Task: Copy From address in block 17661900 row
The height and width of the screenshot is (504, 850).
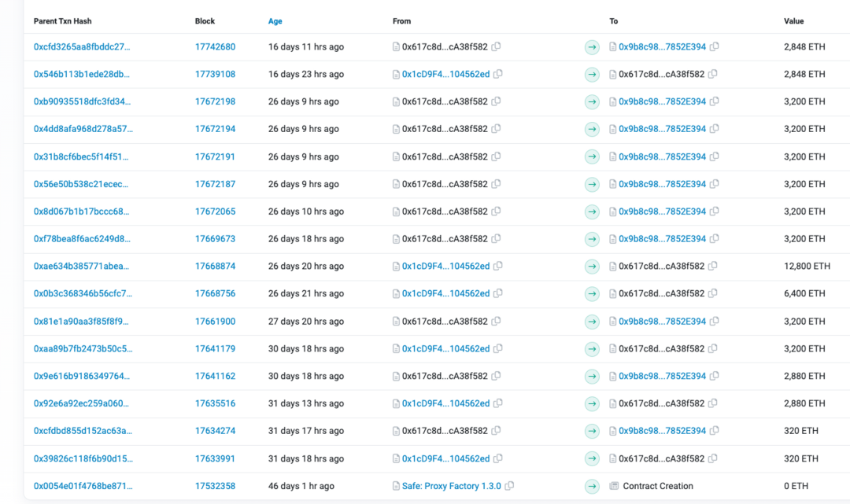Action: (496, 321)
